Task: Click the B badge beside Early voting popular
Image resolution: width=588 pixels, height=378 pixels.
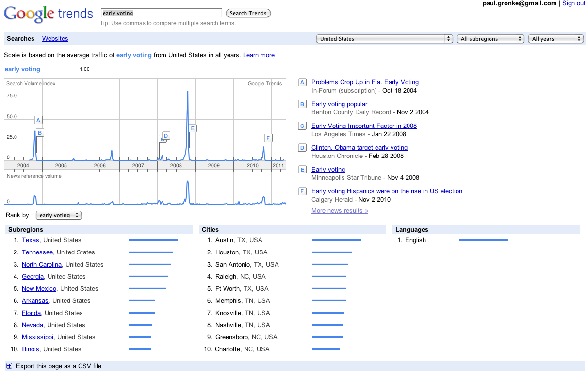Action: pos(302,104)
